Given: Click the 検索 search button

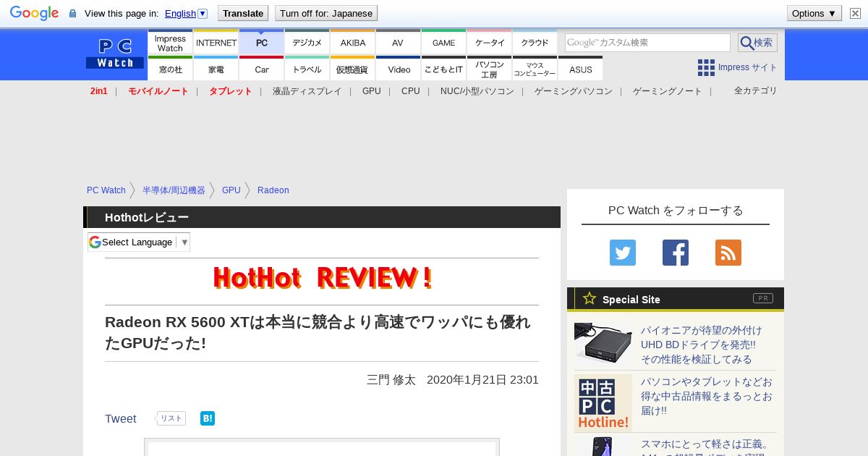Looking at the screenshot, I should coord(757,43).
